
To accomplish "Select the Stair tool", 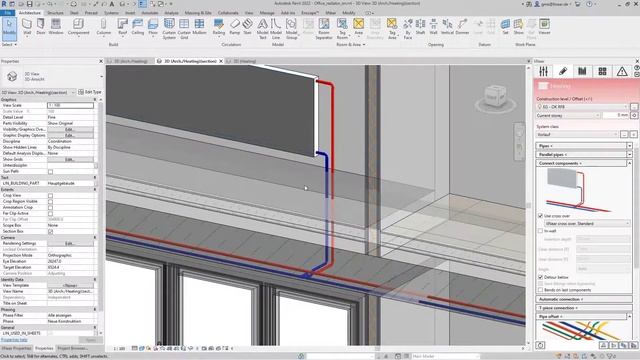I will coord(247,27).
